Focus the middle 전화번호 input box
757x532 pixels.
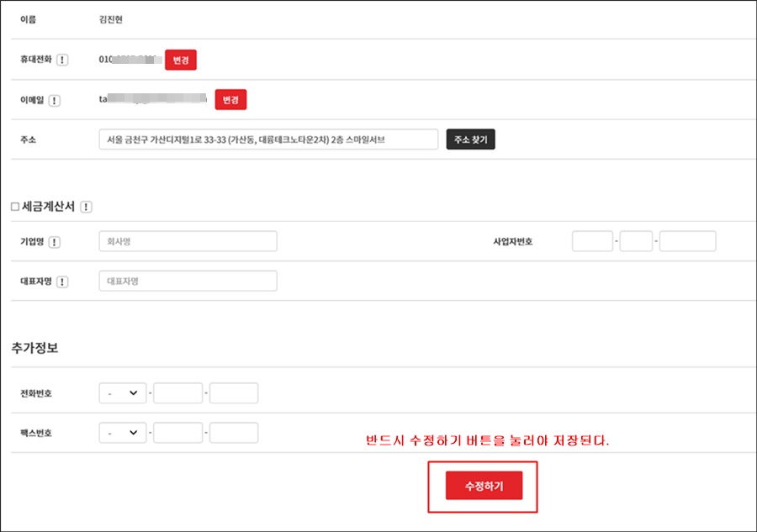tap(177, 393)
